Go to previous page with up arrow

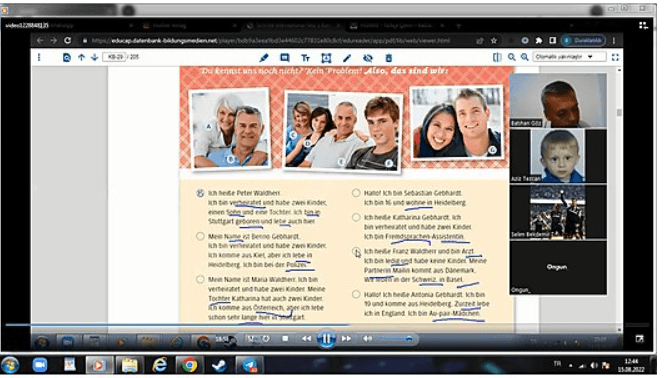(x=81, y=57)
